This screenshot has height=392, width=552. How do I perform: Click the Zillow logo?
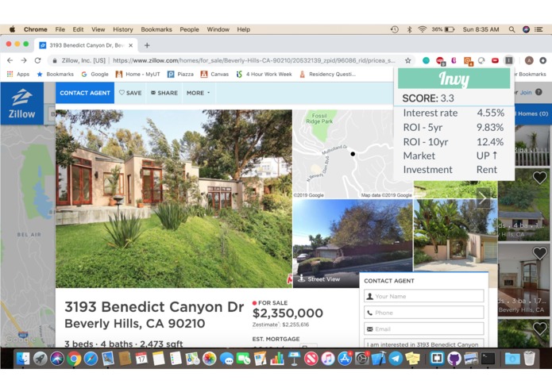coord(21,103)
